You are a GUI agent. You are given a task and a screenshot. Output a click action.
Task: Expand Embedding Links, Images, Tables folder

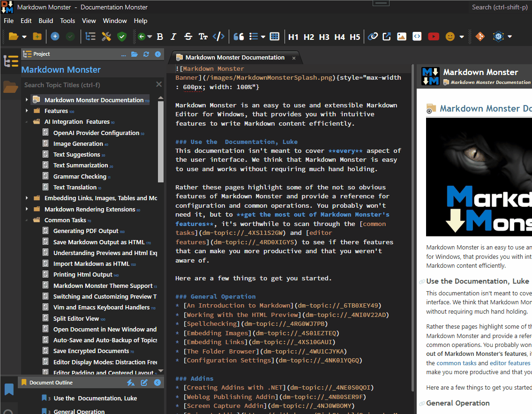tap(27, 198)
